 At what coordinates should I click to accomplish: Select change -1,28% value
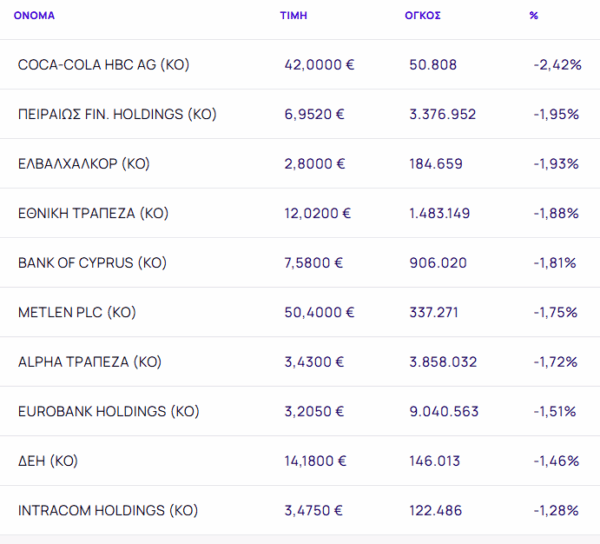(x=556, y=510)
